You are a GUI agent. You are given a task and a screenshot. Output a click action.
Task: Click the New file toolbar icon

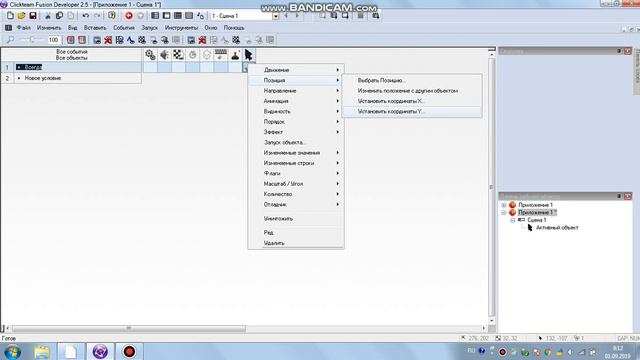click(x=10, y=16)
